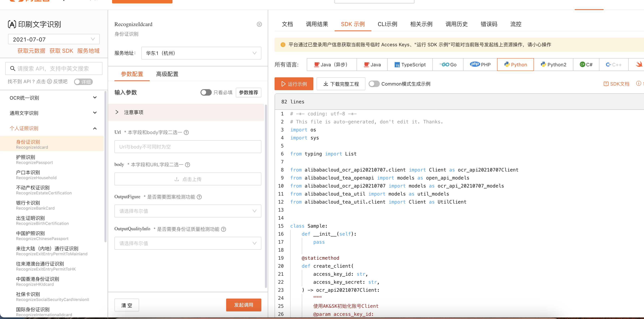644x319 pixels.
Task: Click the search magnifier icon in API search
Action: click(12, 68)
